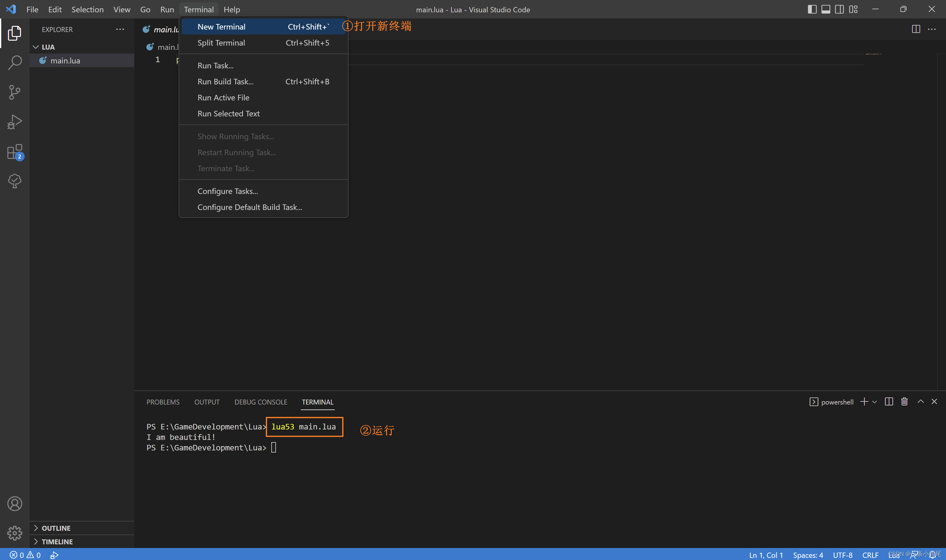The height and width of the screenshot is (560, 946).
Task: Open Run and Debug view
Action: click(x=14, y=122)
